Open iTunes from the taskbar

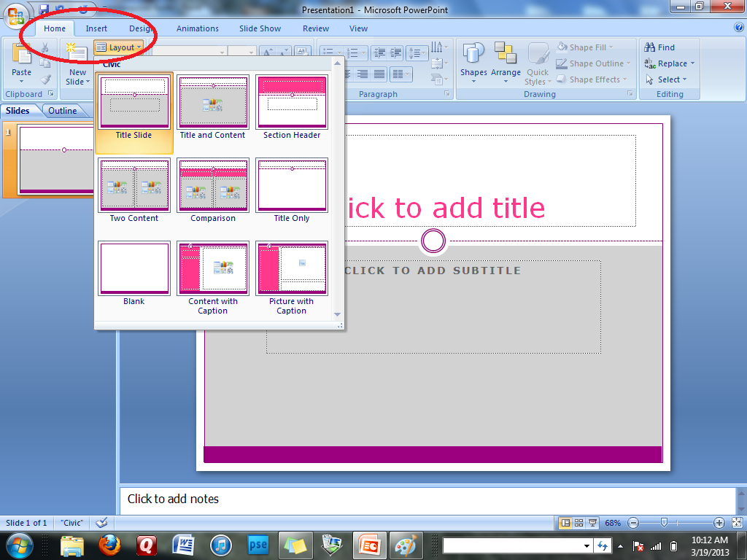click(220, 545)
